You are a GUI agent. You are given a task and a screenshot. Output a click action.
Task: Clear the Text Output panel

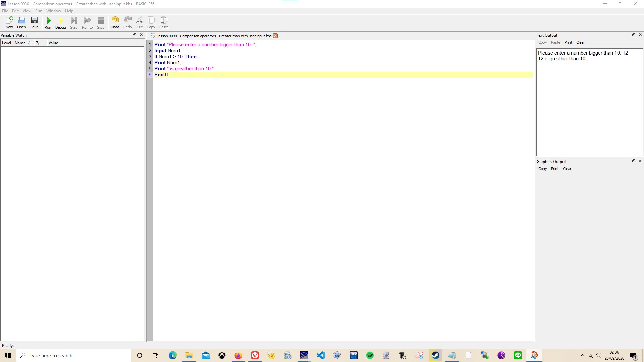[580, 42]
